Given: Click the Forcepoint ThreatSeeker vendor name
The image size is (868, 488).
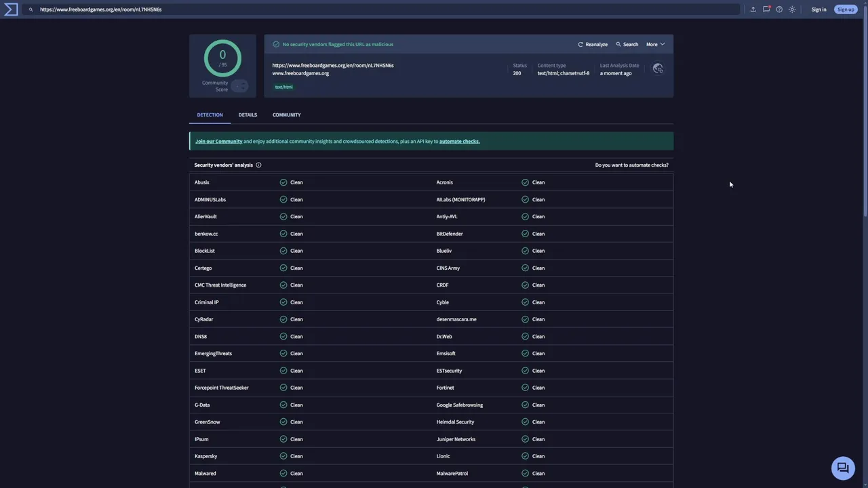Looking at the screenshot, I should click(221, 388).
